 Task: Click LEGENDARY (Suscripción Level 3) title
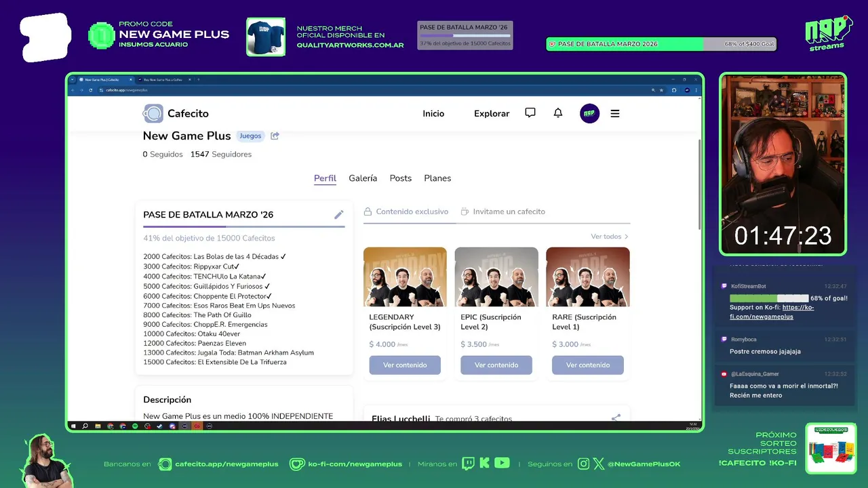(405, 322)
